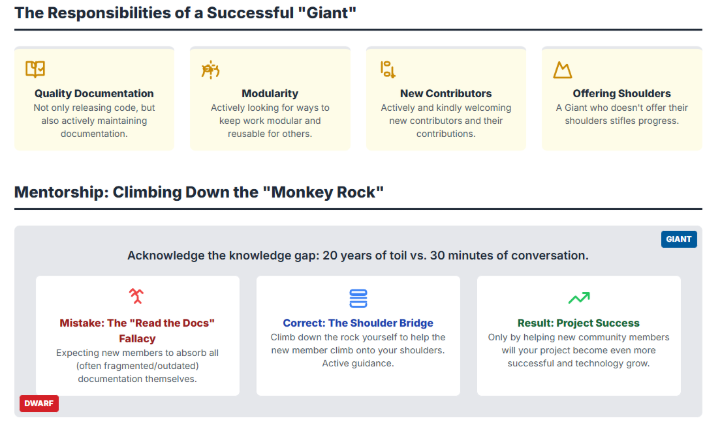Click the book icon above Quality Documentation
This screenshot has height=429, width=720.
point(35,69)
